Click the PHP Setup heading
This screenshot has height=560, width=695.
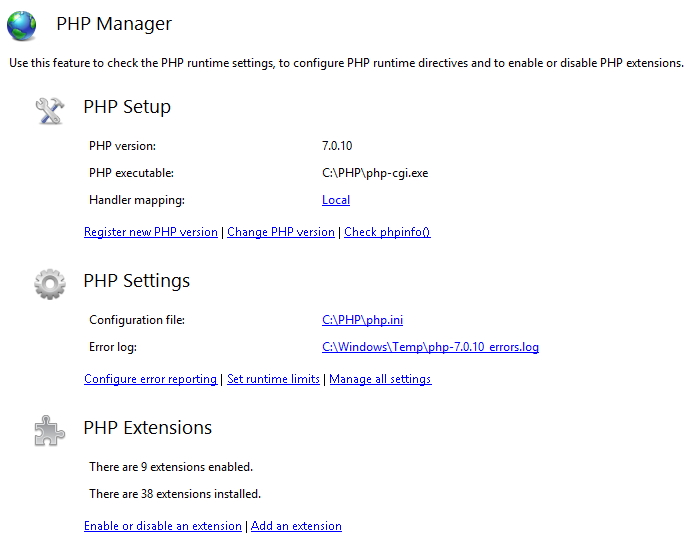[127, 107]
